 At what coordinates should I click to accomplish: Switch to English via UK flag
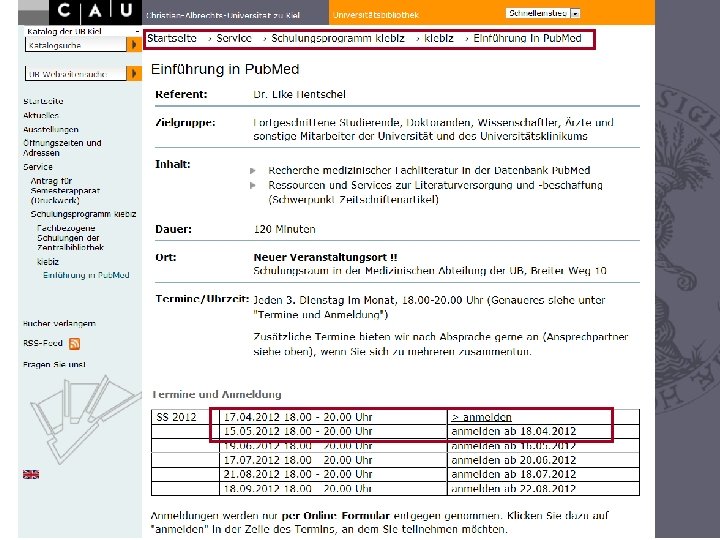click(x=31, y=474)
